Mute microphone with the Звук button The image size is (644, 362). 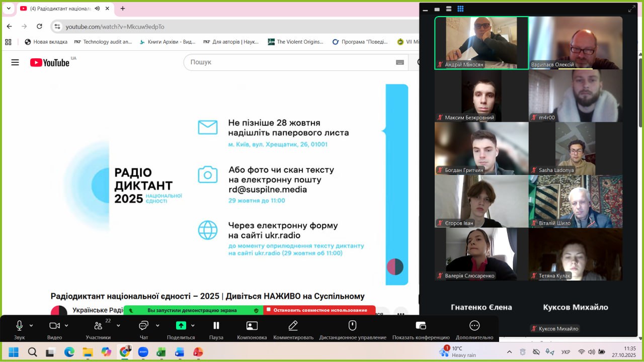[20, 326]
